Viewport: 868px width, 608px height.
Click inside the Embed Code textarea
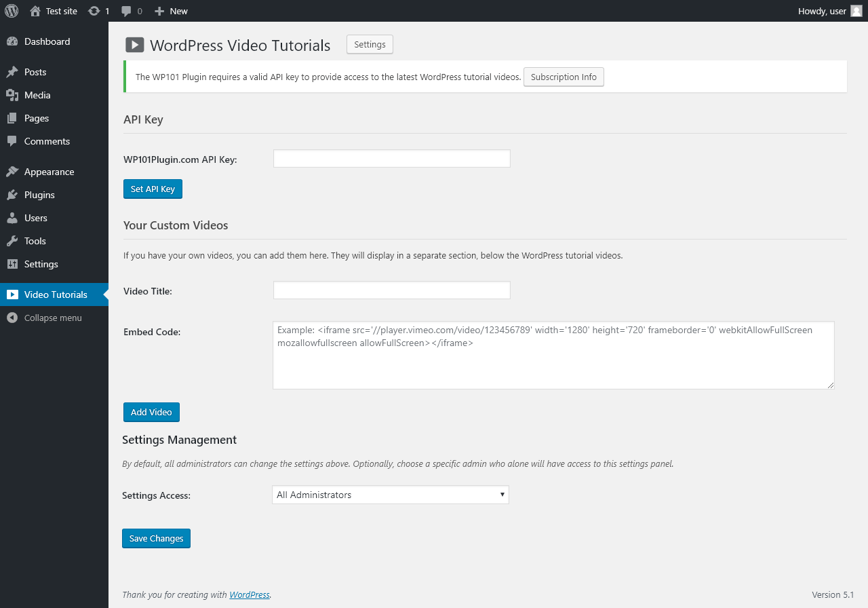pos(553,356)
